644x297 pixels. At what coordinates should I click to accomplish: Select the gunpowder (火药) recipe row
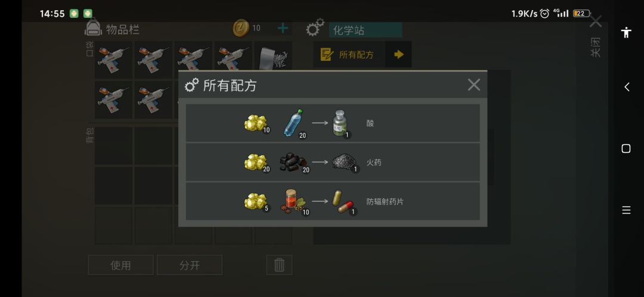click(x=333, y=162)
